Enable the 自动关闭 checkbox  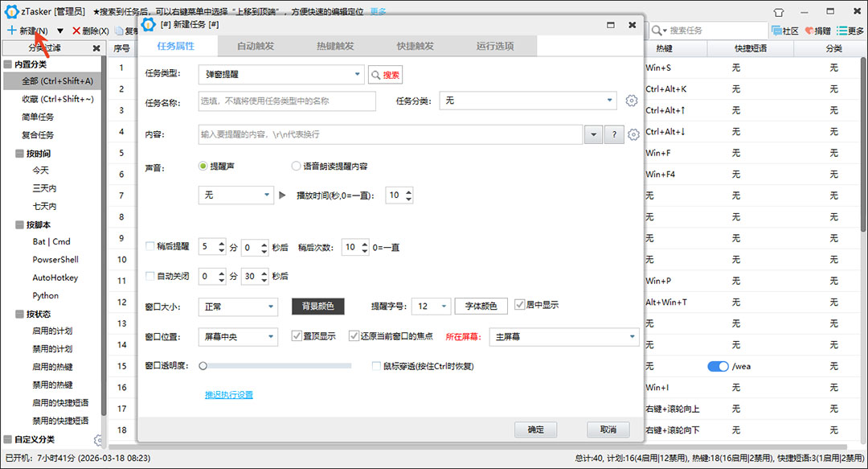tap(149, 275)
